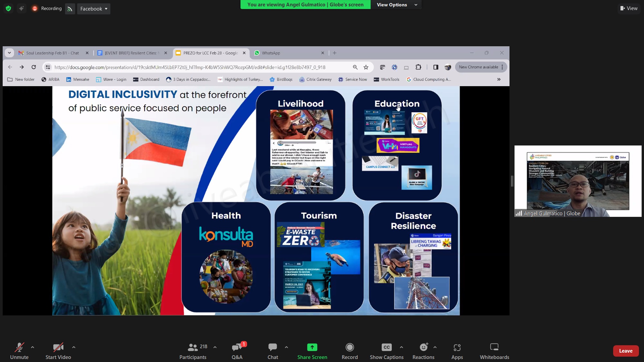Click the zoom magnifier icon in address bar
The height and width of the screenshot is (362, 644).
[355, 67]
